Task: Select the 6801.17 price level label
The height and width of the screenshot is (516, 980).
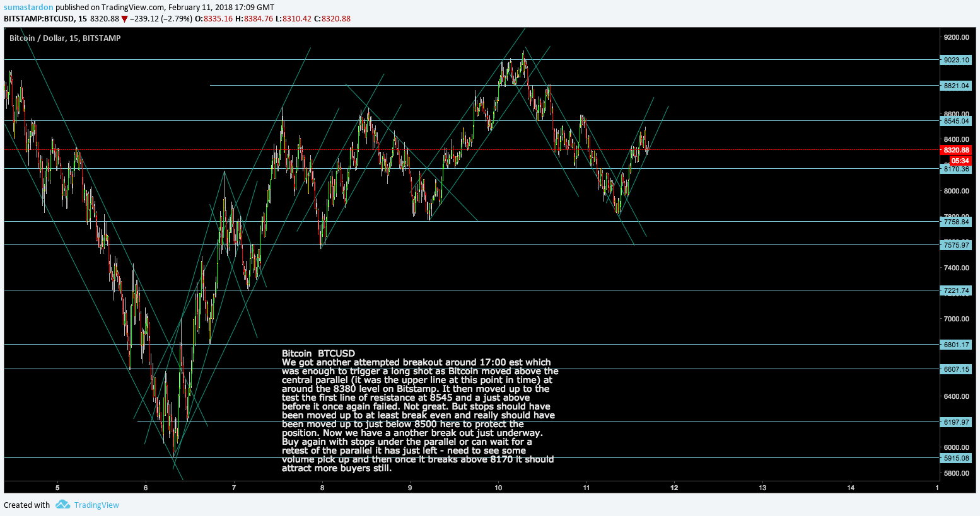Action: click(957, 345)
